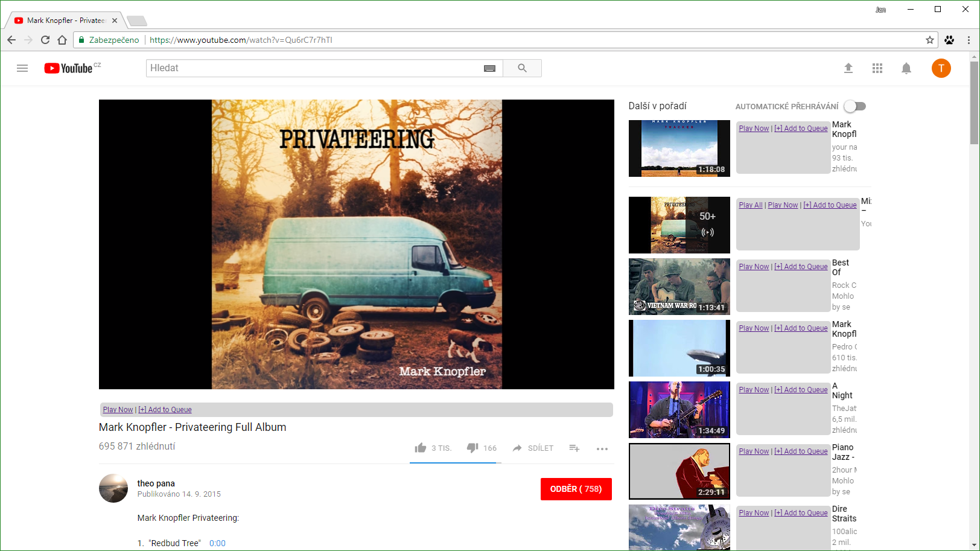The image size is (980, 551).
Task: Click the search magnifier button
Action: pos(522,68)
